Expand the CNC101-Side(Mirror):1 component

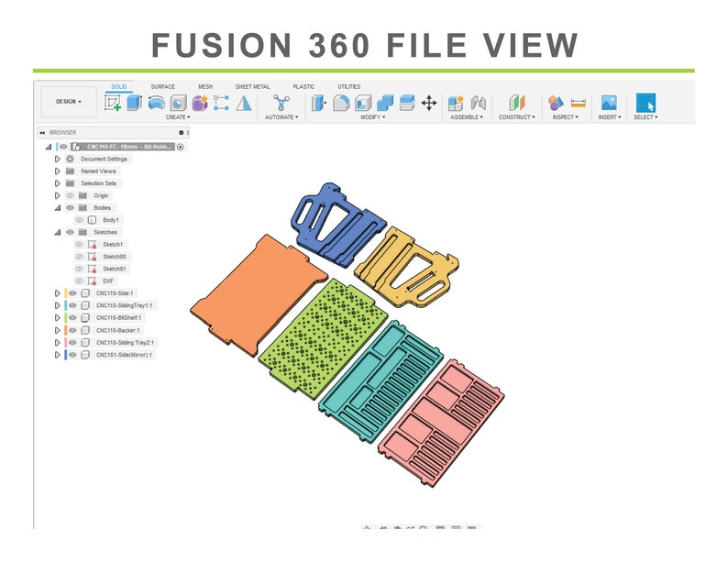[57, 355]
